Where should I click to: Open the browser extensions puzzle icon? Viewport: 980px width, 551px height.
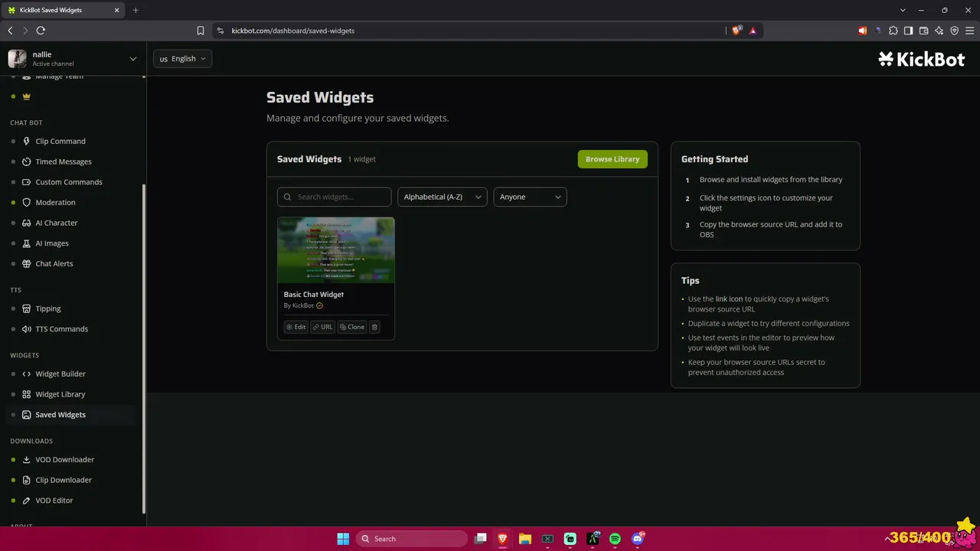click(x=893, y=31)
